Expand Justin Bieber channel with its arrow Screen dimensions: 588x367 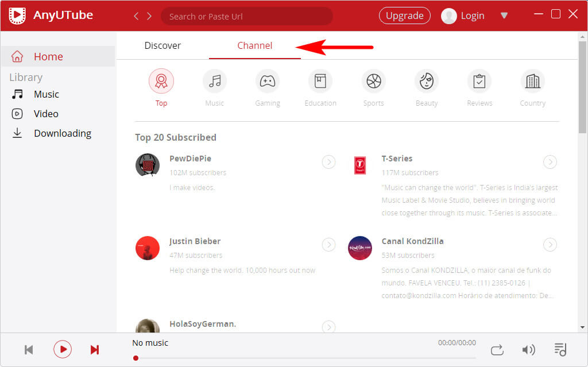click(x=329, y=245)
